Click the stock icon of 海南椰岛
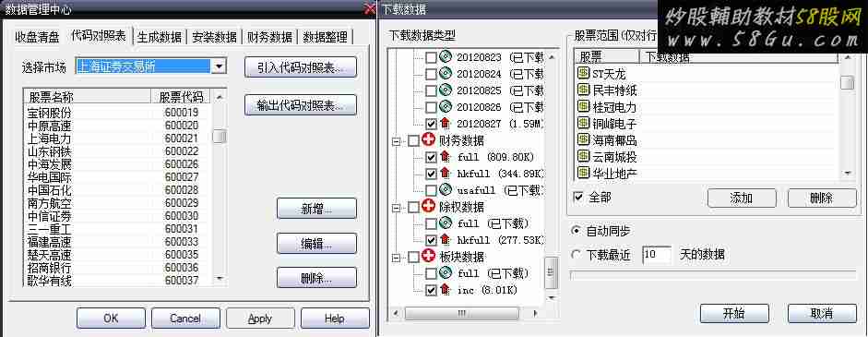 click(583, 139)
